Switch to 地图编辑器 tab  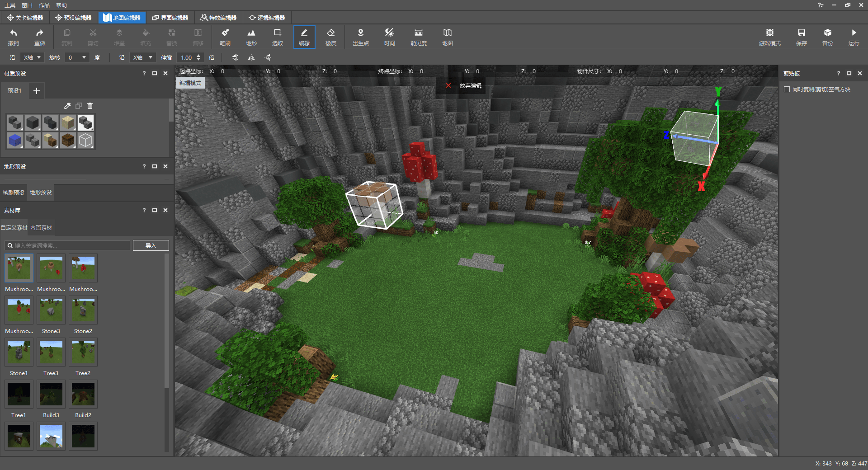click(122, 18)
